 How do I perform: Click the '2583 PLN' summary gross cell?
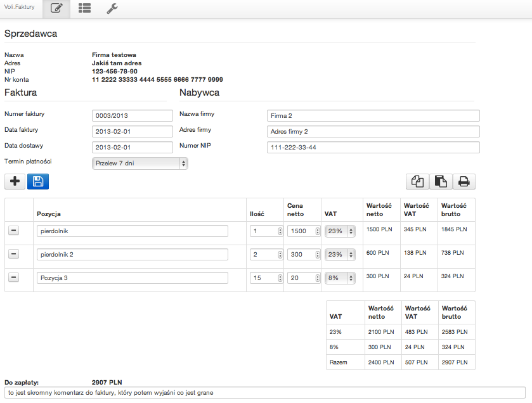pos(455,332)
